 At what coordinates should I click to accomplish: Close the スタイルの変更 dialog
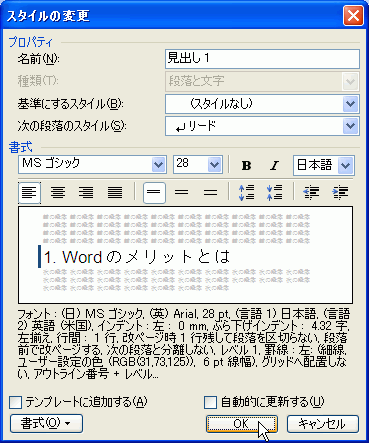point(353,16)
